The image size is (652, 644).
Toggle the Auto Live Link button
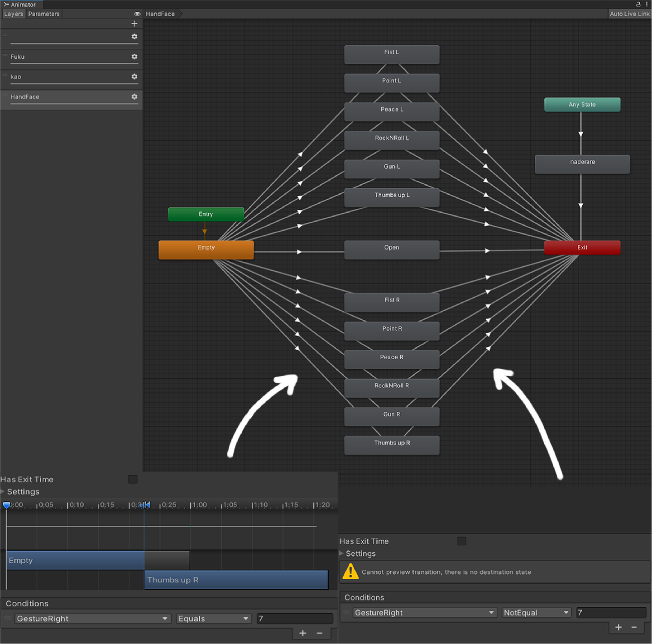tap(629, 14)
